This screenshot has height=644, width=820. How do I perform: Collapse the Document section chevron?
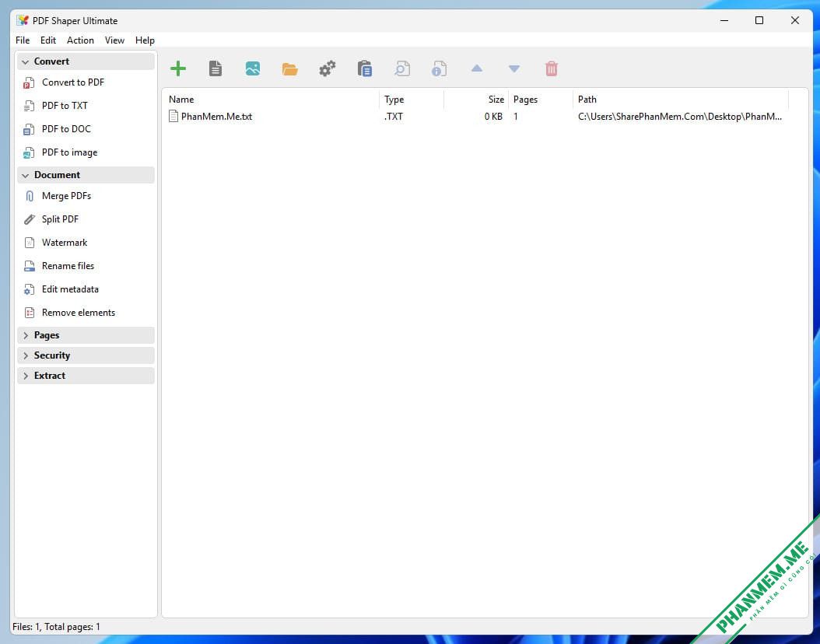click(25, 175)
